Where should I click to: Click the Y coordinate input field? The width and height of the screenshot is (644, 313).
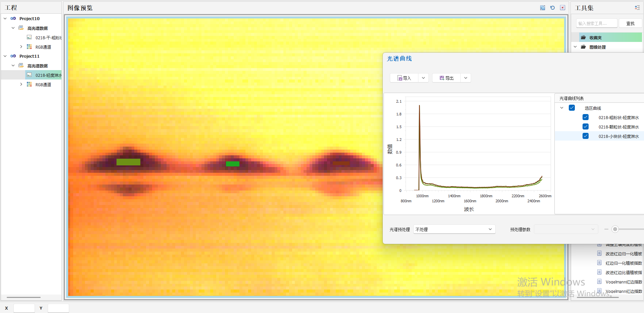[58, 308]
